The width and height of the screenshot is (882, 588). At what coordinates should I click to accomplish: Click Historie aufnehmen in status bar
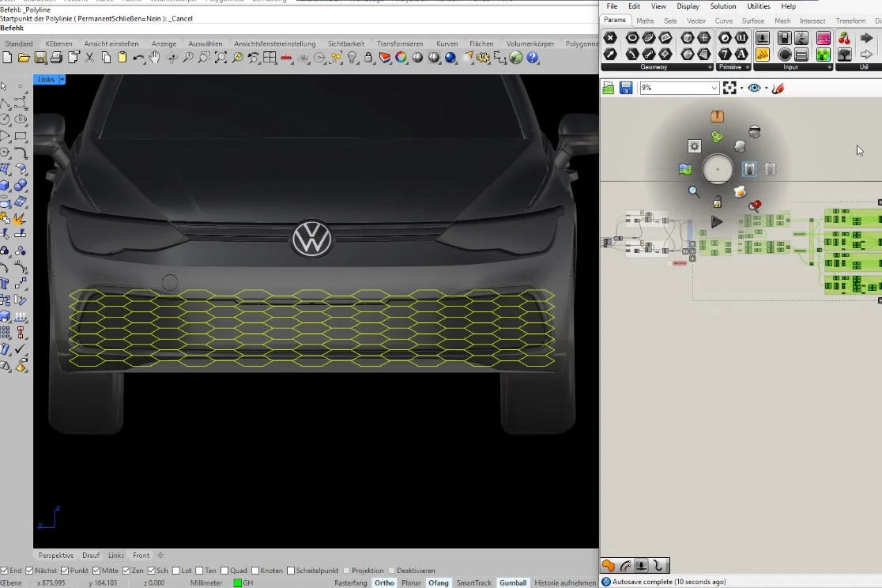pyautogui.click(x=565, y=583)
